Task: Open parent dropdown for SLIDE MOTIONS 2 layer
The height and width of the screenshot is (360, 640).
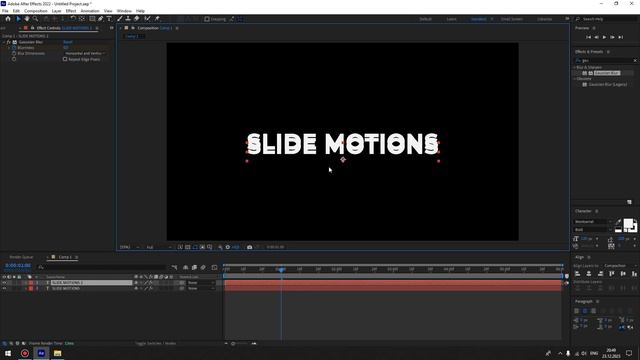Action: point(200,282)
